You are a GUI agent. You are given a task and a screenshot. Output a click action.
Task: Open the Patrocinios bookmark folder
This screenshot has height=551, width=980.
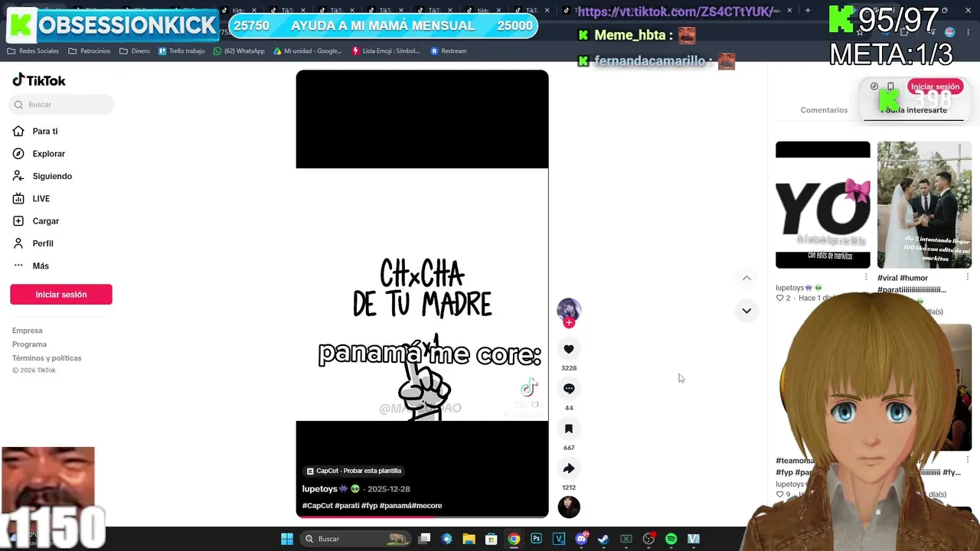pyautogui.click(x=89, y=51)
